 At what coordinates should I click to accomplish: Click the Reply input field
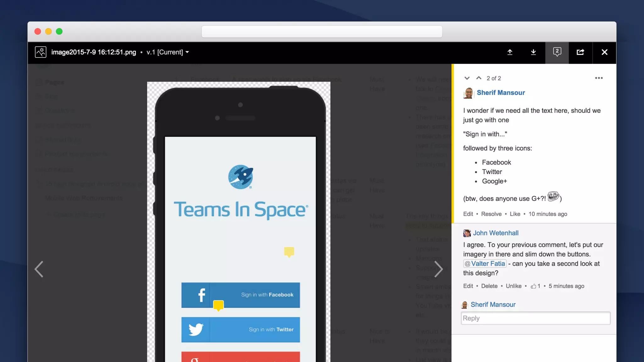pos(536,318)
